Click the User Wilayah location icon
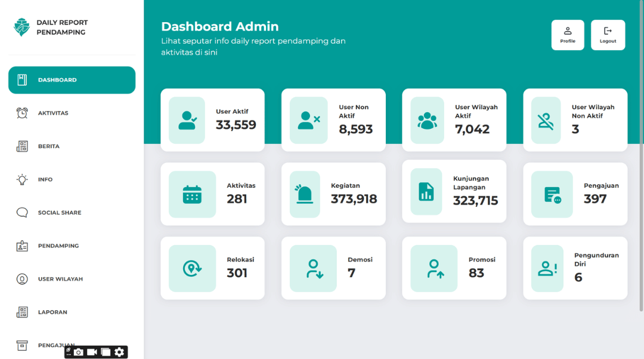Viewport: 644px width, 359px height. coord(21,278)
